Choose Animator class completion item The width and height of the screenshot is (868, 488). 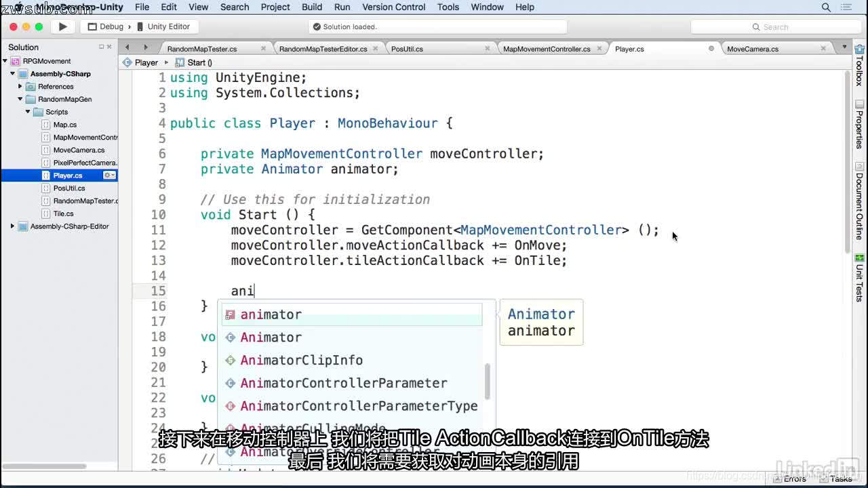pos(351,338)
